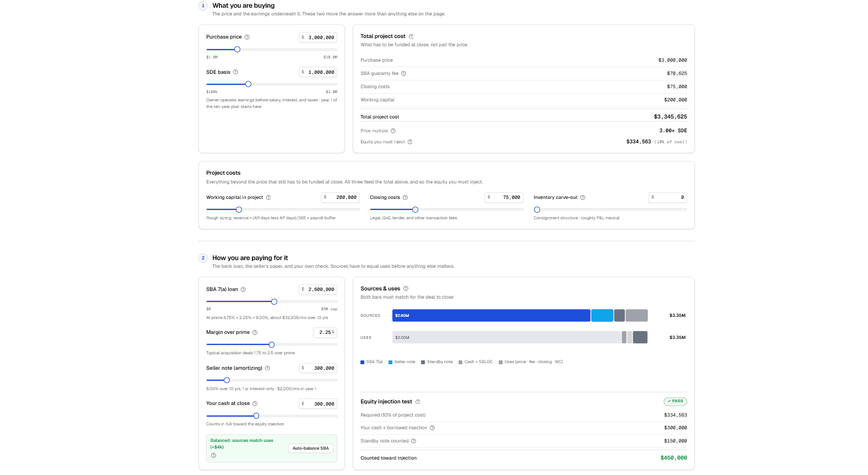868x475 pixels.
Task: Click help icon in Balanced status box
Action: 213,455
